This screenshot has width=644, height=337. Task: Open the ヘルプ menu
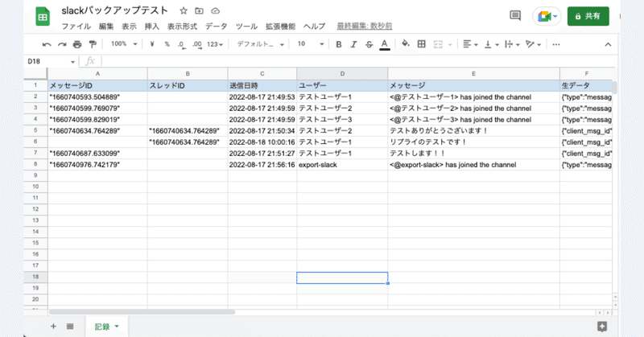coord(314,27)
